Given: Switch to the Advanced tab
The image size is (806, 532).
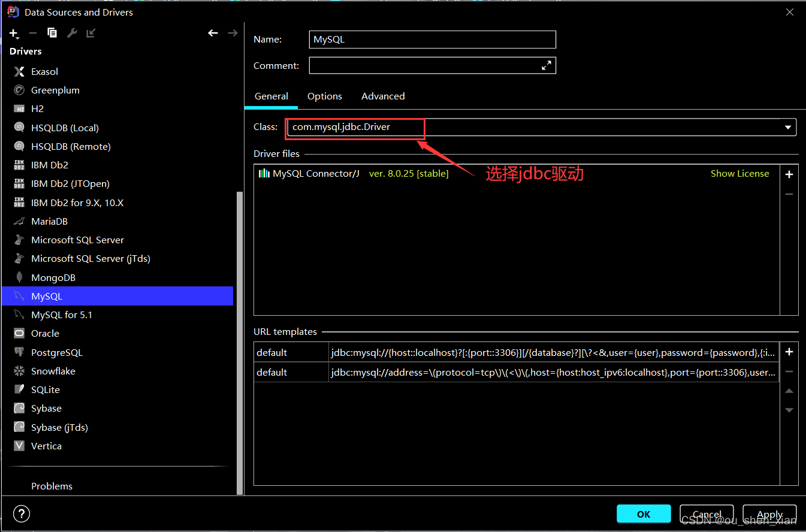Looking at the screenshot, I should (383, 96).
